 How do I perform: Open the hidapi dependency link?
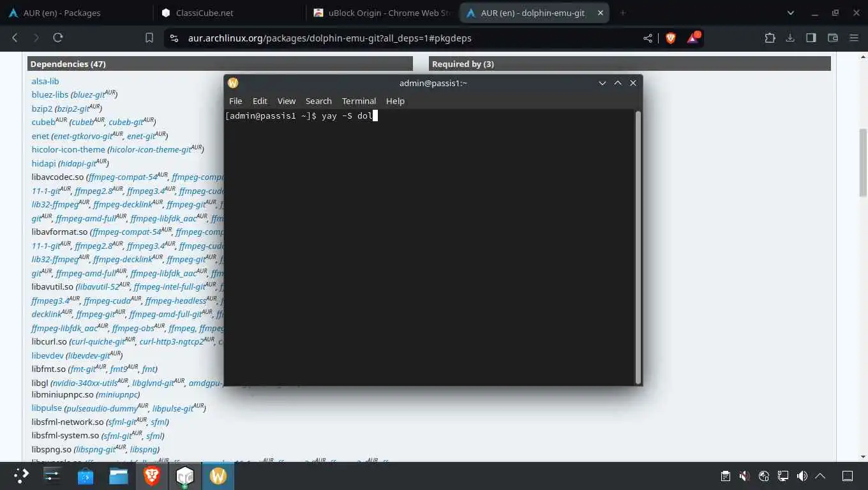44,163
